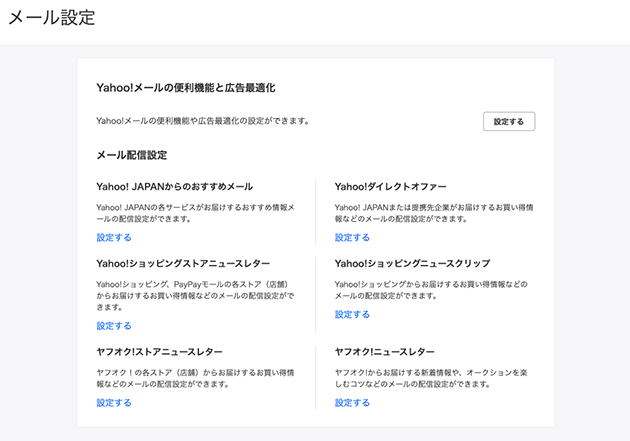
Task: Open 設定する link under Yahoo!ダイレクトオファー
Action: click(x=352, y=237)
